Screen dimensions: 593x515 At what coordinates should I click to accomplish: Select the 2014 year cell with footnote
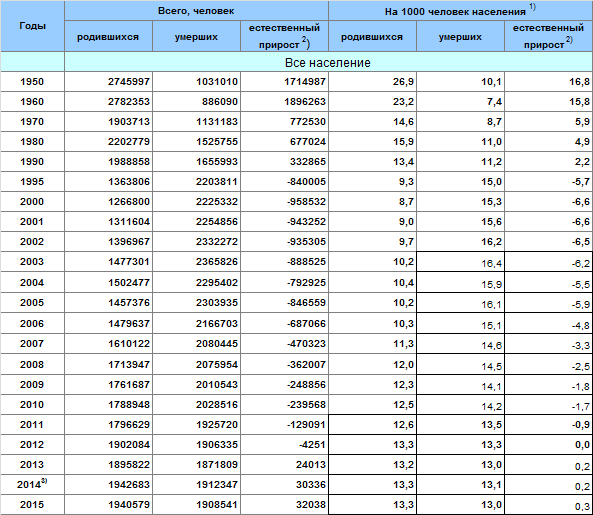pos(33,485)
